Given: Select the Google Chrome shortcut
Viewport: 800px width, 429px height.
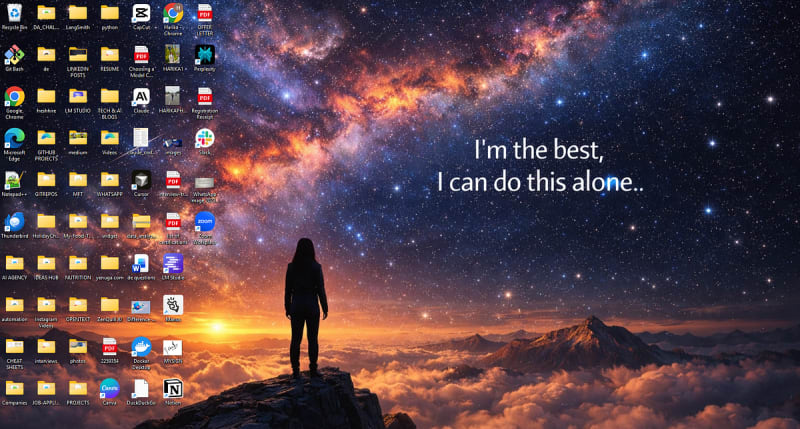Looking at the screenshot, I should (x=14, y=97).
